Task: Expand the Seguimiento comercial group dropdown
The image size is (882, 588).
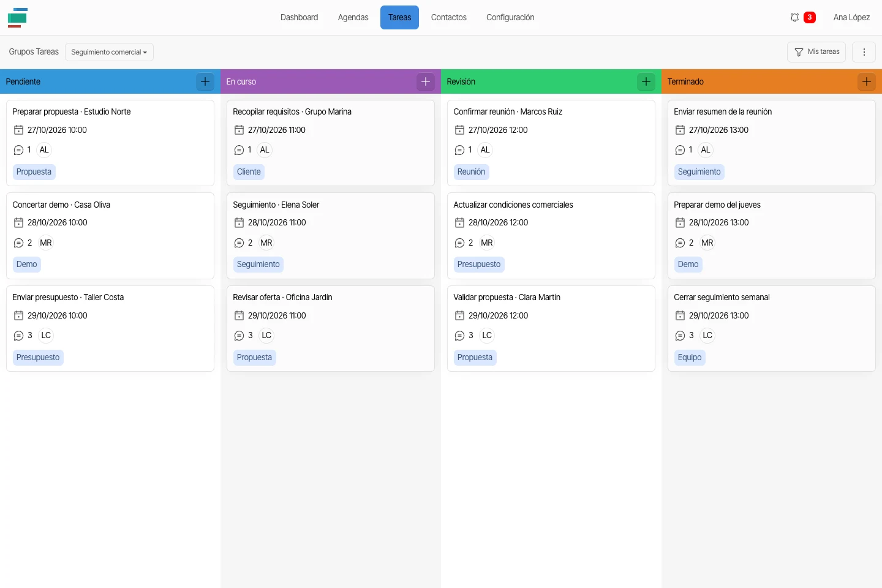Action: click(109, 52)
